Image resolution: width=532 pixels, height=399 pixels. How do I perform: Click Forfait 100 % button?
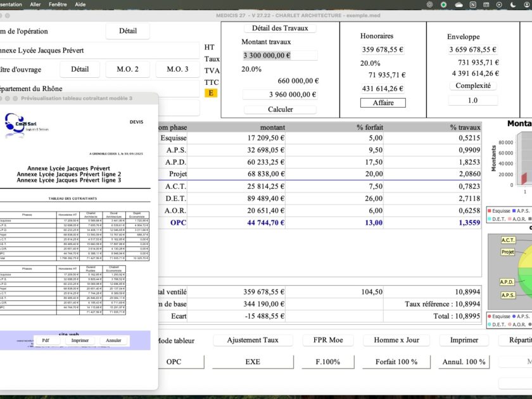tap(396, 362)
